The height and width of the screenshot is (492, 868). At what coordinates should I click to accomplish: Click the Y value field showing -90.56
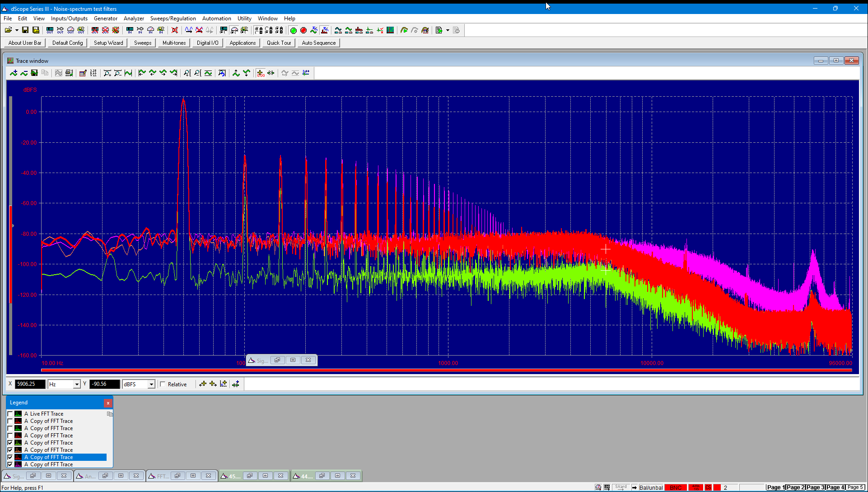(105, 384)
